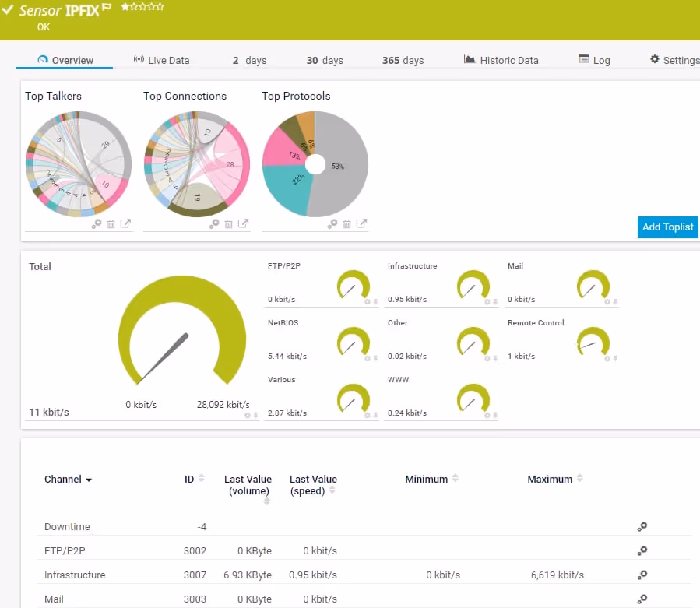Switch to the Live Data tab
700x608 pixels.
(161, 60)
